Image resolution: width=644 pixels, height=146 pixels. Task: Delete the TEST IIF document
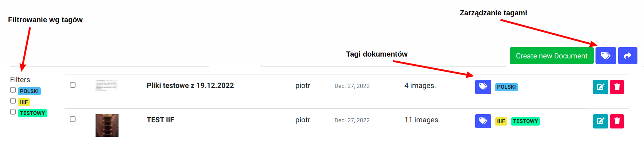click(617, 121)
